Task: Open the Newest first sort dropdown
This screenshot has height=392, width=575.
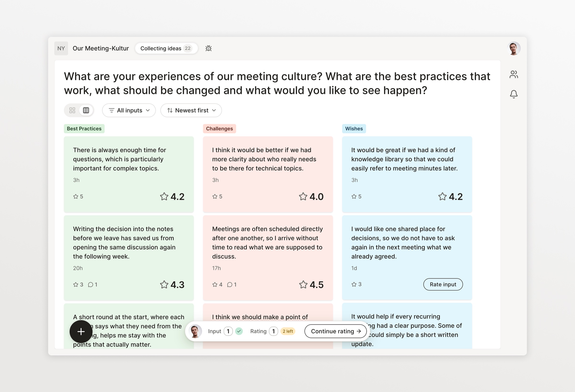Action: (x=191, y=110)
